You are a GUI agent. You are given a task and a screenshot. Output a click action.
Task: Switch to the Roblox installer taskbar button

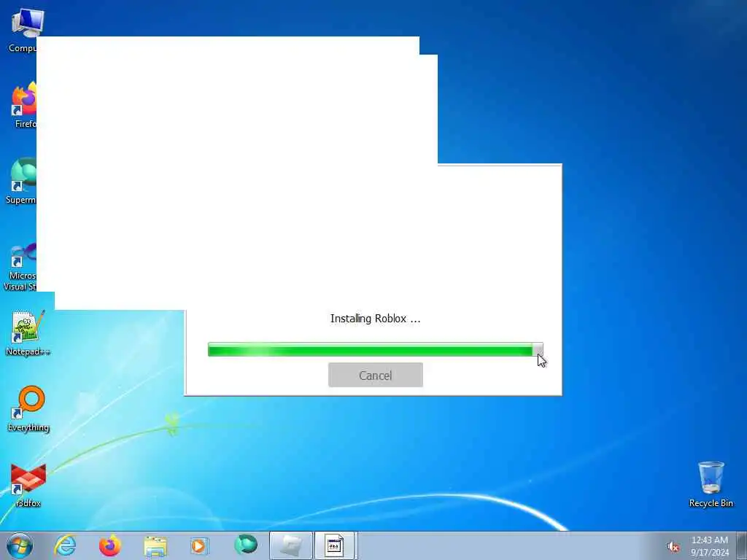click(x=290, y=545)
